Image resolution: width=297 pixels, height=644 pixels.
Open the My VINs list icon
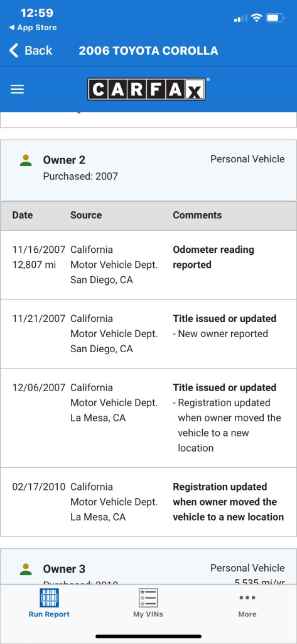(x=148, y=597)
